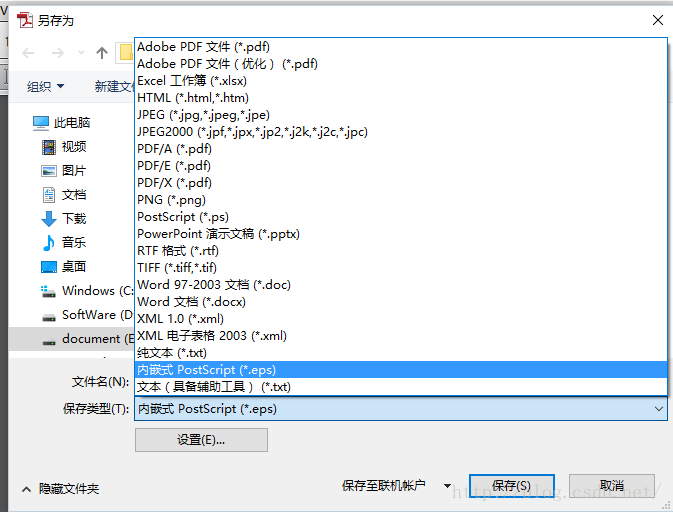Click the 新建文件夹 button
Image resolution: width=673 pixels, height=512 pixels.
coord(114,87)
